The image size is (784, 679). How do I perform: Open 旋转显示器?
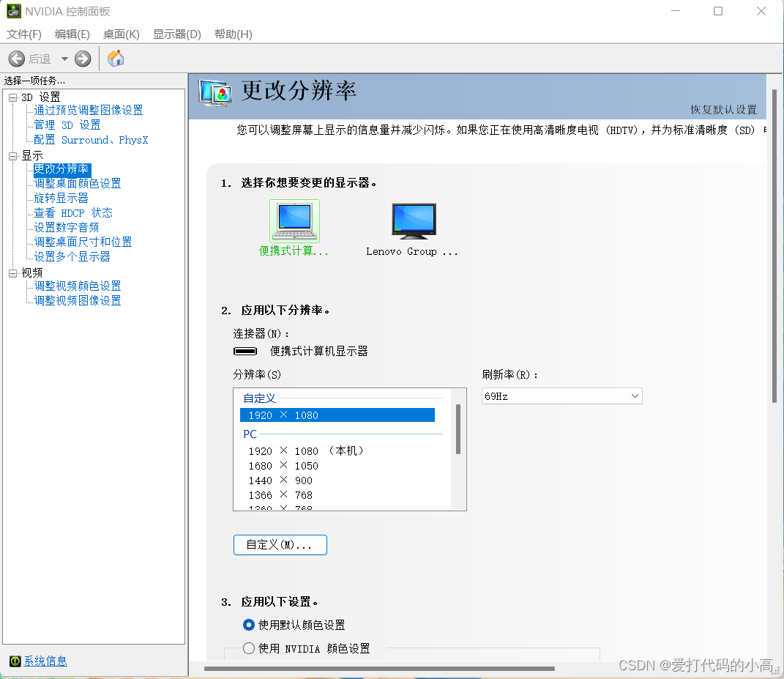61,198
